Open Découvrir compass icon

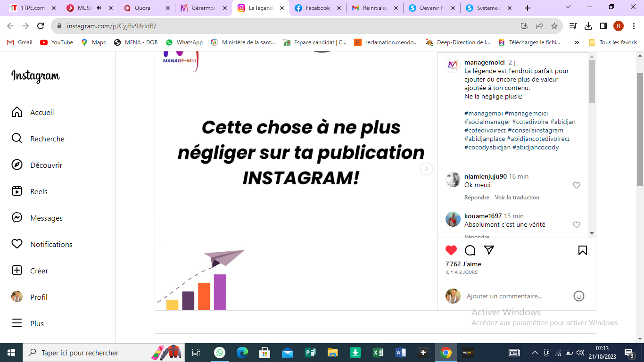17,165
